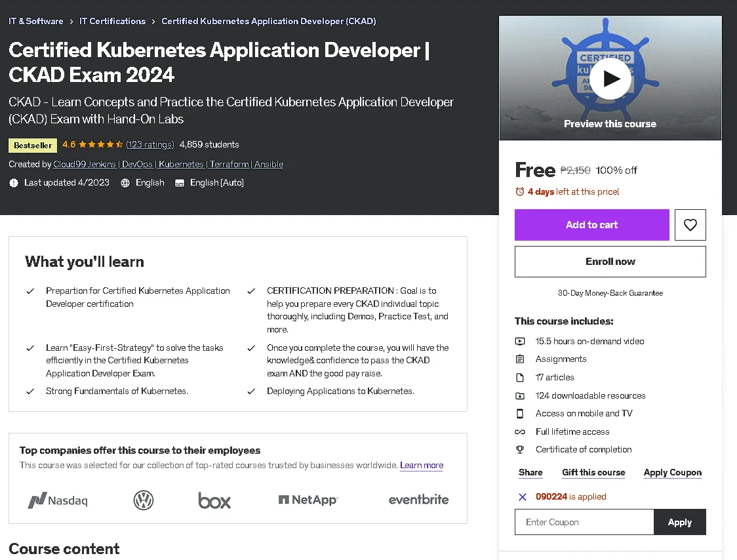This screenshot has width=737, height=560.
Task: Click the star rating icons
Action: click(x=101, y=145)
